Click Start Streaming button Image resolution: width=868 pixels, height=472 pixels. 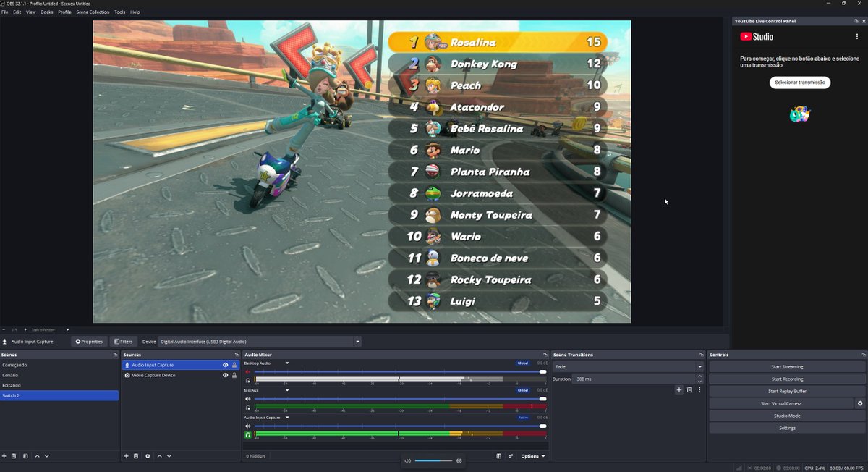787,367
